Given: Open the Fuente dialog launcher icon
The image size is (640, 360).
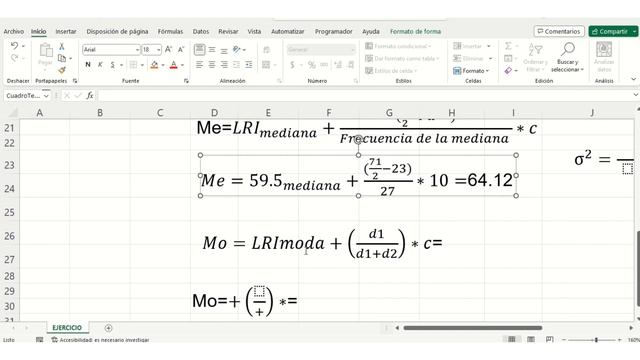Looking at the screenshot, I should pyautogui.click(x=186, y=81).
